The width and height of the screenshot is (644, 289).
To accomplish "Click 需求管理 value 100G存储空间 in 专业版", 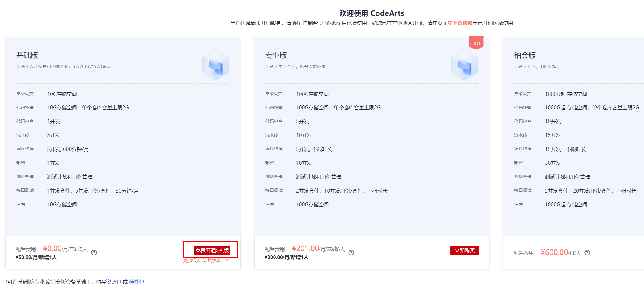I will [x=312, y=94].
